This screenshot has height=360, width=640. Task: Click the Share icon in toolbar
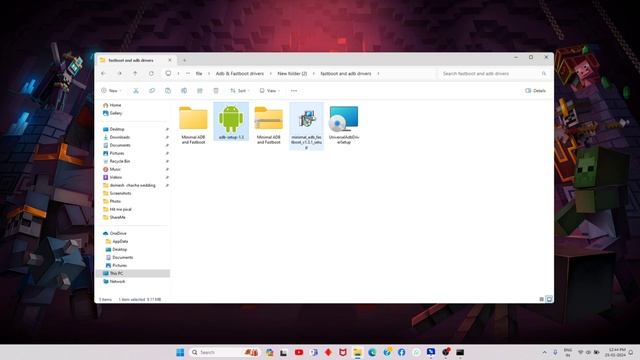tap(200, 91)
